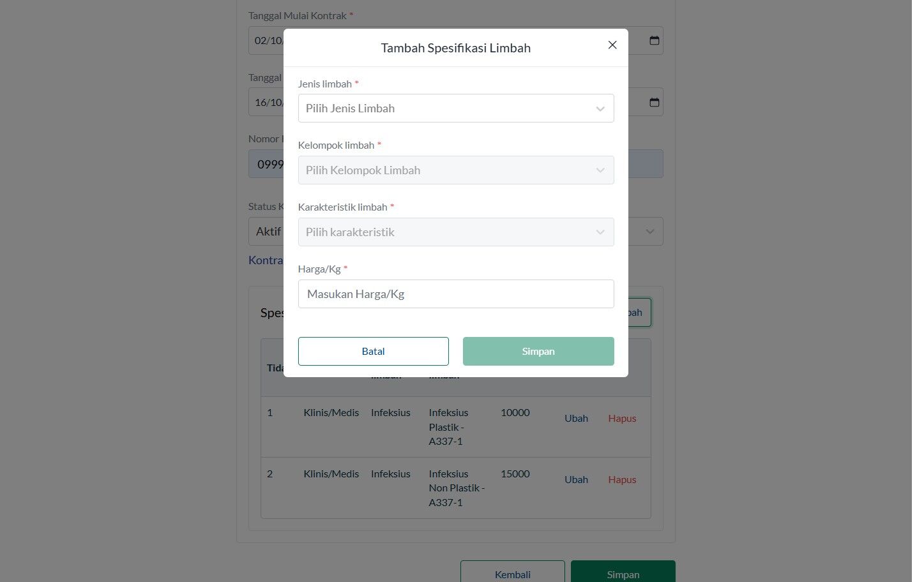This screenshot has height=582, width=924.
Task: Click chevron arrow in Karakteristik limbah field
Action: (x=600, y=232)
